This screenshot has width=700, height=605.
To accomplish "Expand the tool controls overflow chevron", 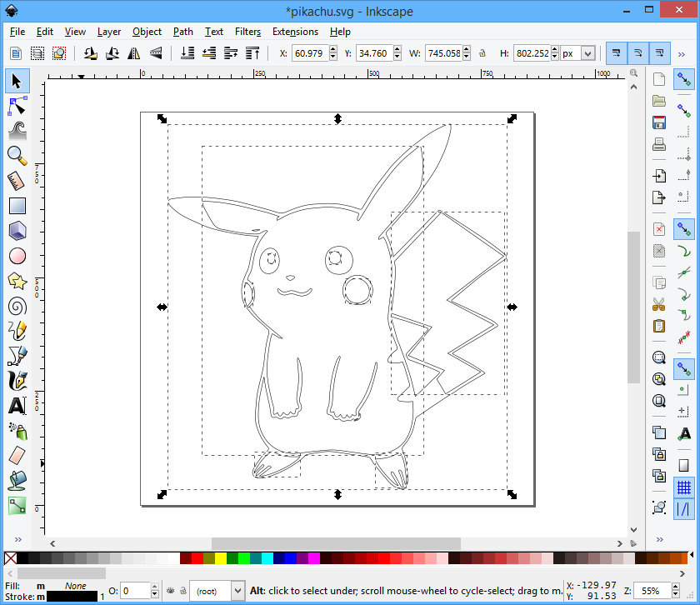I will coord(682,54).
